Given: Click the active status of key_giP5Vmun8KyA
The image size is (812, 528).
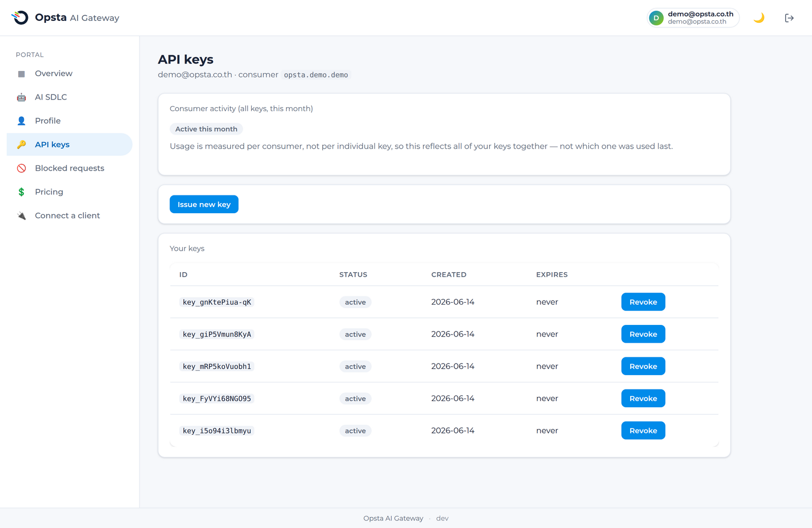Looking at the screenshot, I should point(355,334).
